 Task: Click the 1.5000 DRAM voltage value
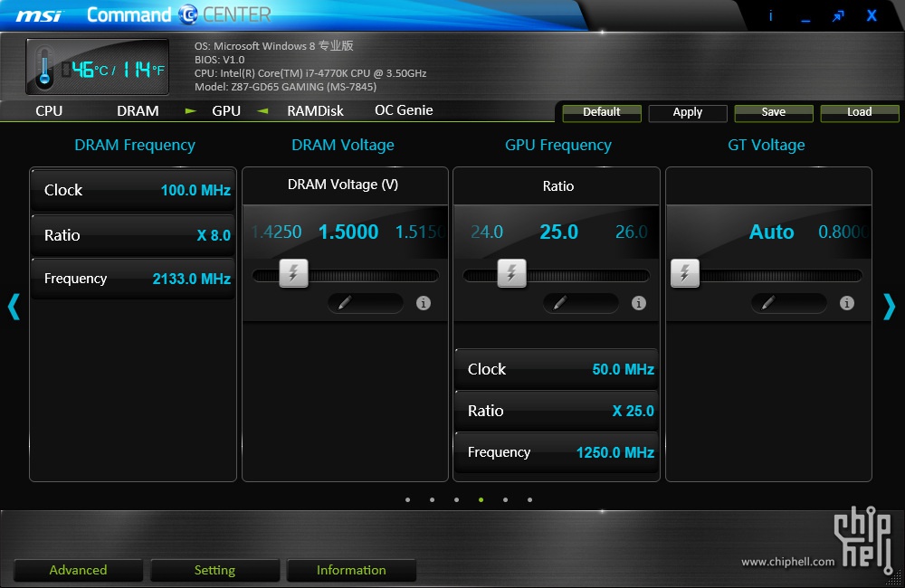click(348, 232)
